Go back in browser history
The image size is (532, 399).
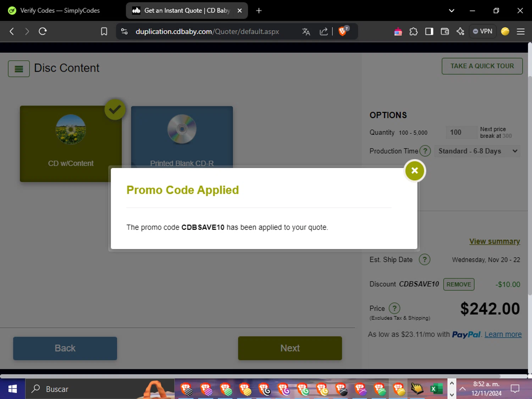click(x=12, y=31)
